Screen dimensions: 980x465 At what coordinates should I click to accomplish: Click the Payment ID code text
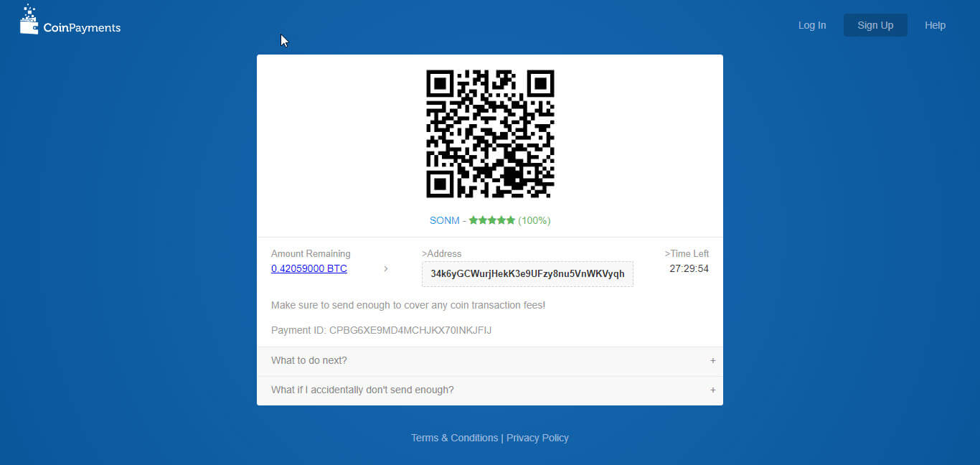coord(410,330)
